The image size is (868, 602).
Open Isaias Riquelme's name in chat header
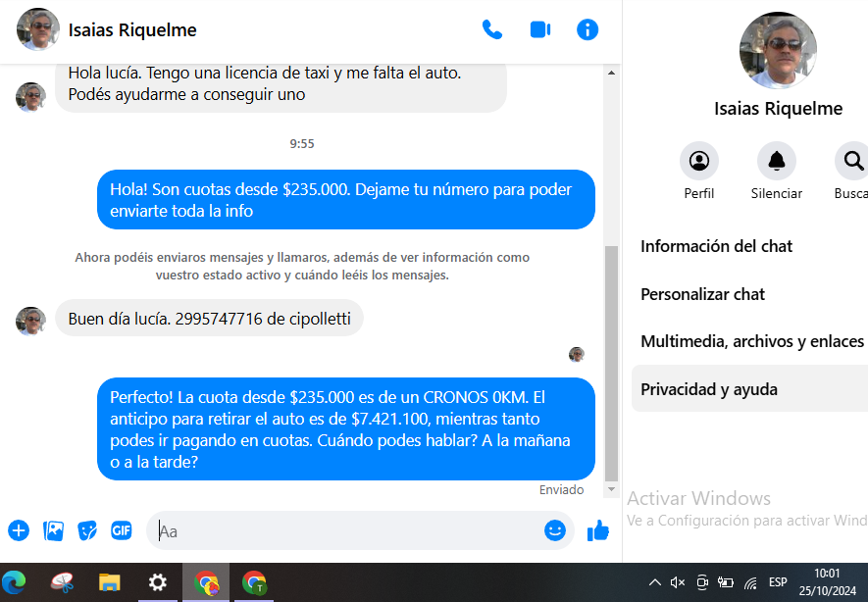click(x=132, y=29)
